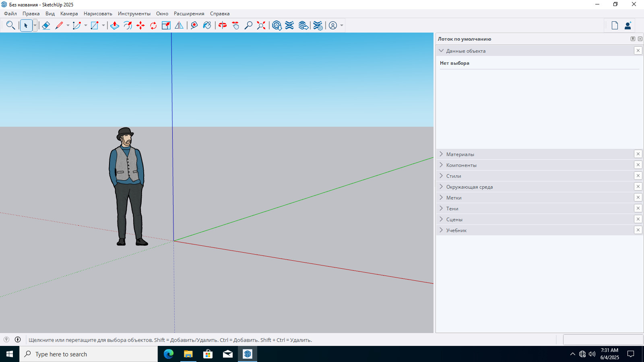Screen dimensions: 644x362
Task: Open the Search tool in toolbar
Action: pyautogui.click(x=11, y=25)
